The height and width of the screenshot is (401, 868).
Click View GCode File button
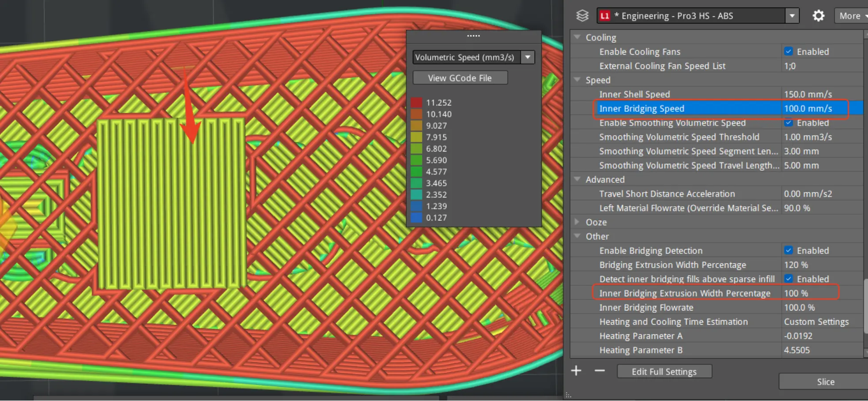click(x=460, y=78)
